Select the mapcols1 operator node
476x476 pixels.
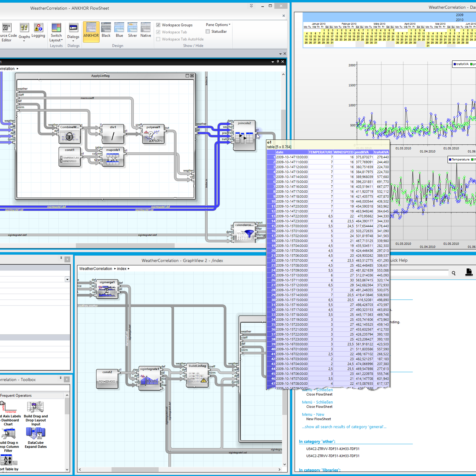(113, 157)
